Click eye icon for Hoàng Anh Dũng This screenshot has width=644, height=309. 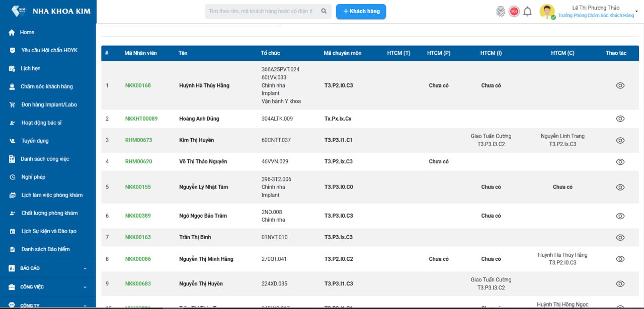click(620, 119)
